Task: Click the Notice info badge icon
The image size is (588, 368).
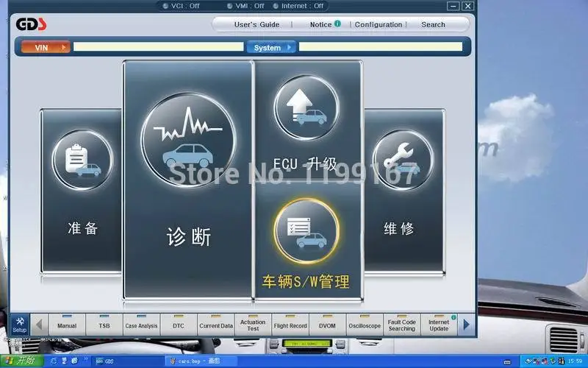Action: (x=337, y=24)
